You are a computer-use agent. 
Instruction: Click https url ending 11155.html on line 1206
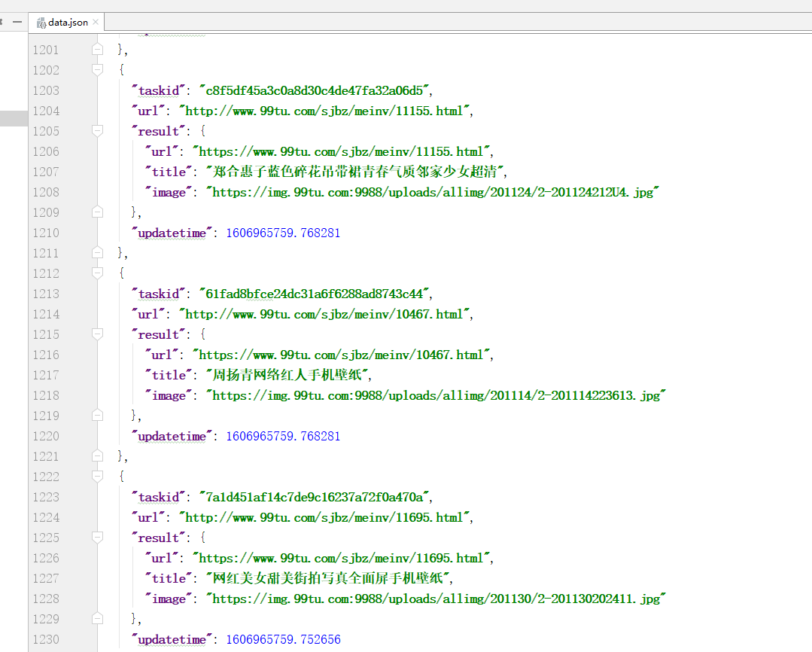(341, 151)
